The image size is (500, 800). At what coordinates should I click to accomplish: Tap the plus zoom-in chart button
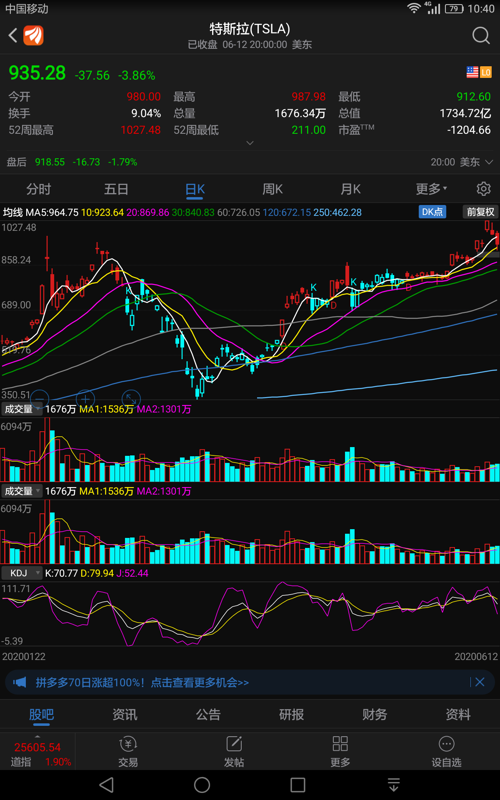point(85,398)
